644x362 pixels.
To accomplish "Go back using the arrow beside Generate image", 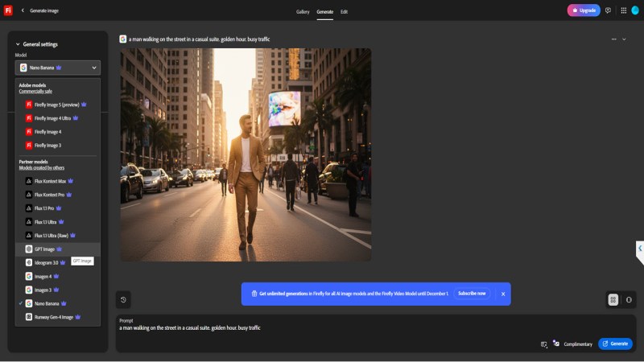I will [23, 10].
